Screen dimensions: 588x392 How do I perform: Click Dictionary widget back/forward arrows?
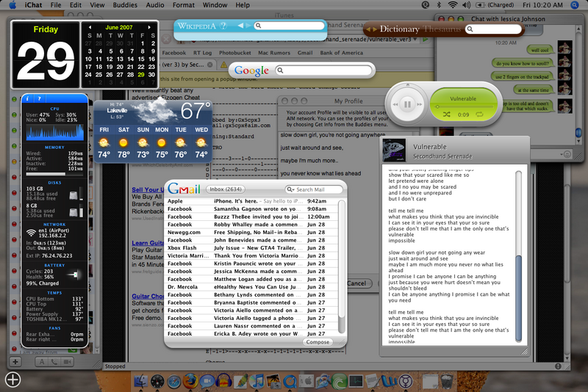pyautogui.click(x=370, y=29)
